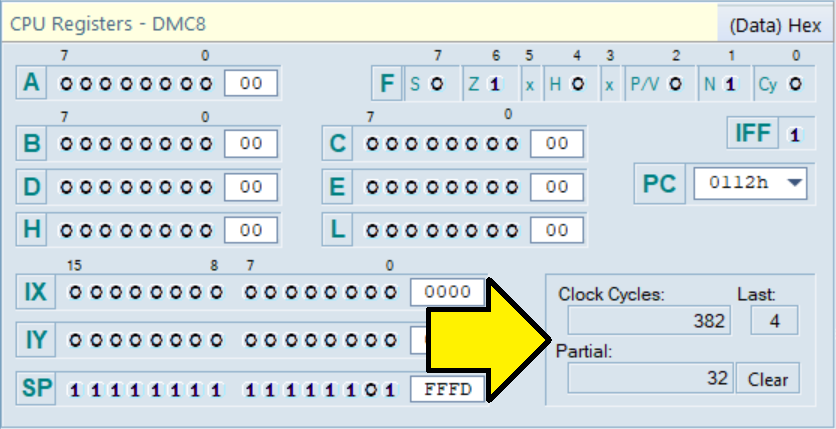Click the C register label button

point(337,143)
